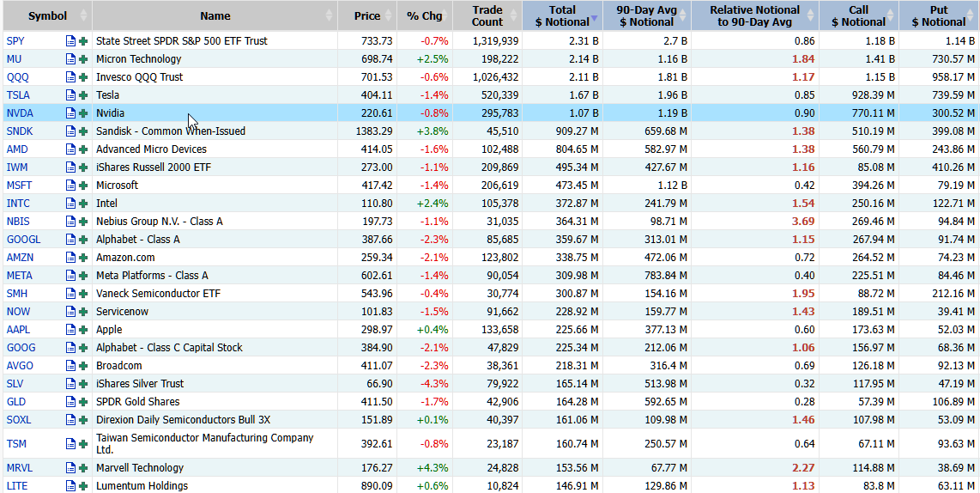980x493 pixels.
Task: Open the SOXL symbol link
Action: tap(19, 420)
